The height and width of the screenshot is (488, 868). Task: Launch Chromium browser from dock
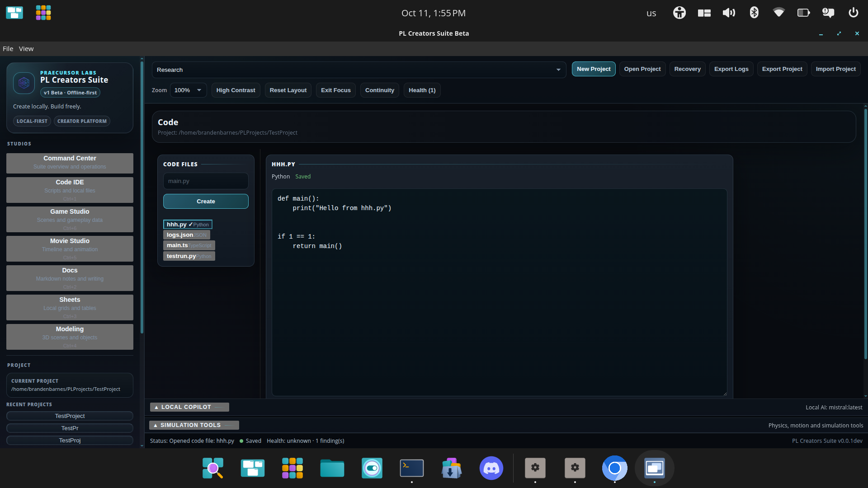tap(615, 468)
